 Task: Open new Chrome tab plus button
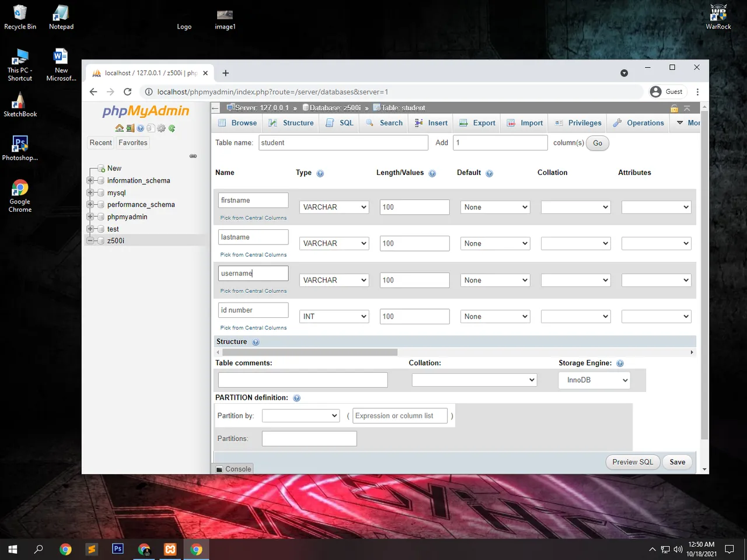[x=226, y=73]
